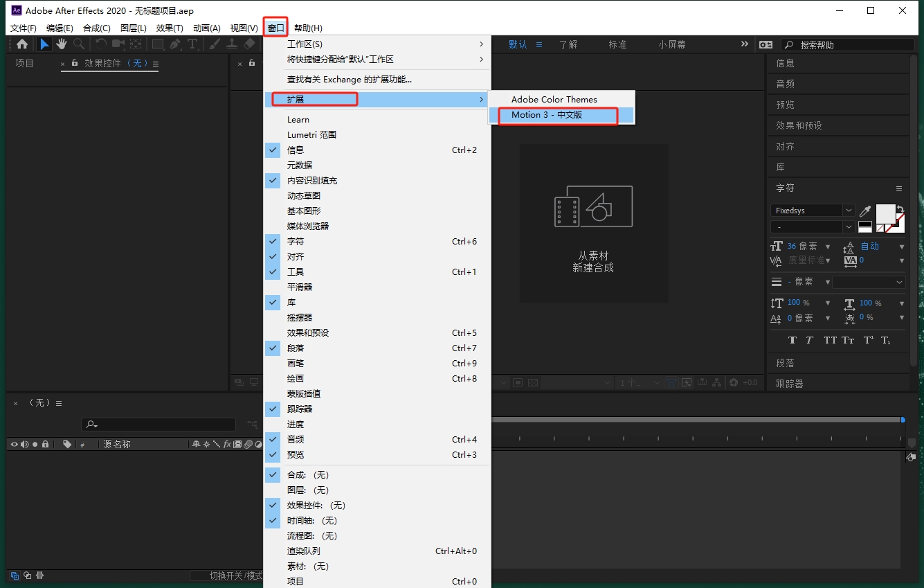Select the Pan Behind anchor tool

pos(136,44)
